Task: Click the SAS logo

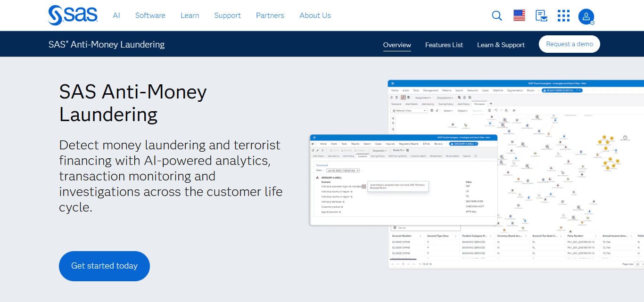Action: coord(73,15)
